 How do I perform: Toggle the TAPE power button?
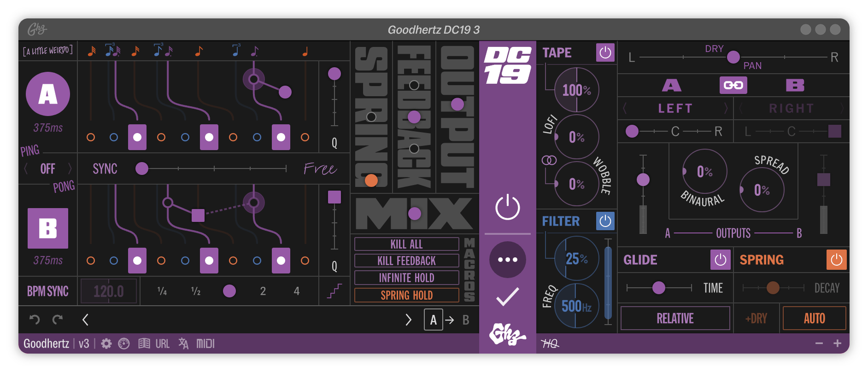click(605, 52)
